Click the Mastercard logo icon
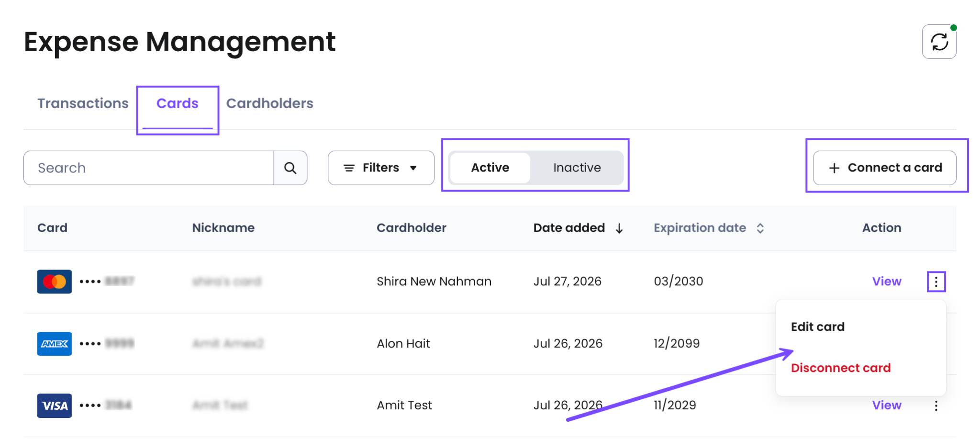 [x=55, y=281]
